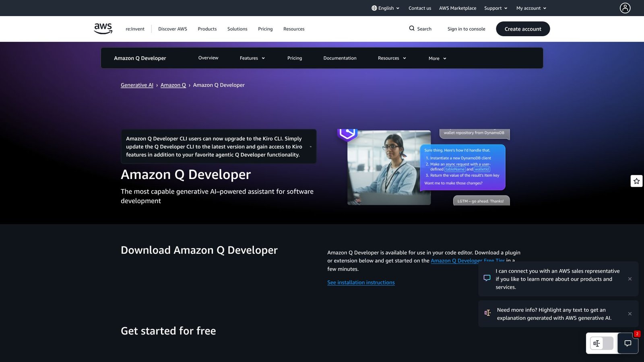Screen dimensions: 644x362
Task: Open the chat bubble with 2 notifications
Action: click(x=628, y=343)
